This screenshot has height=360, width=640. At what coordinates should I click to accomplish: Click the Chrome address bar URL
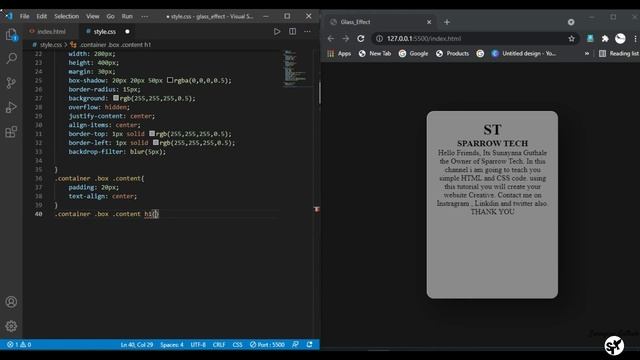click(x=424, y=38)
